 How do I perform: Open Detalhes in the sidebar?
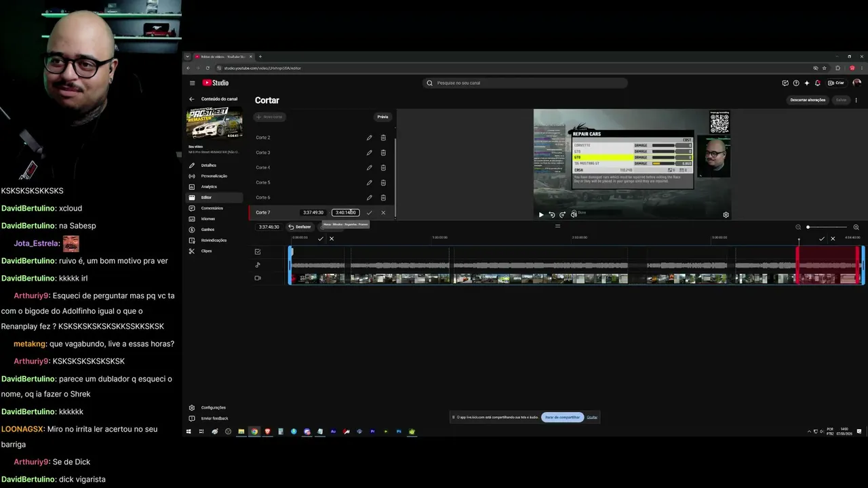pyautogui.click(x=214, y=165)
